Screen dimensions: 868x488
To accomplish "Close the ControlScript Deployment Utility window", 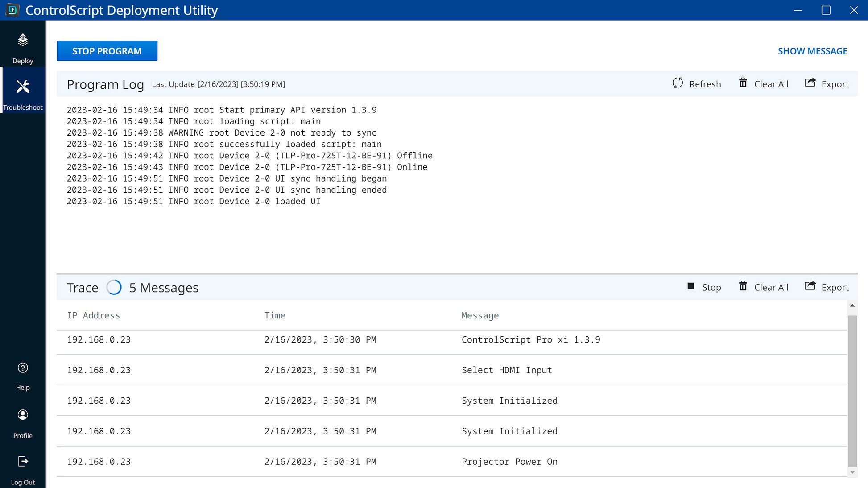I will pyautogui.click(x=854, y=10).
